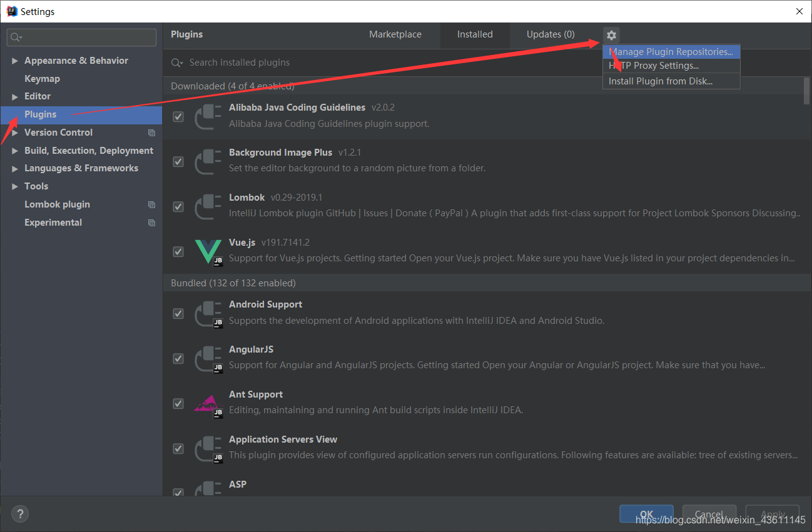
Task: Click the AngularJS plugin icon
Action: [208, 359]
